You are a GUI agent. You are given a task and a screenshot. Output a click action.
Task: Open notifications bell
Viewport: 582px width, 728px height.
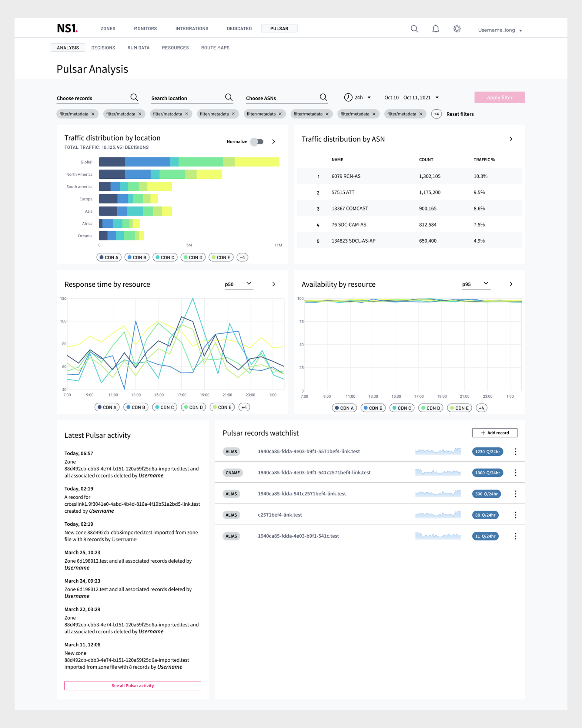pyautogui.click(x=436, y=29)
